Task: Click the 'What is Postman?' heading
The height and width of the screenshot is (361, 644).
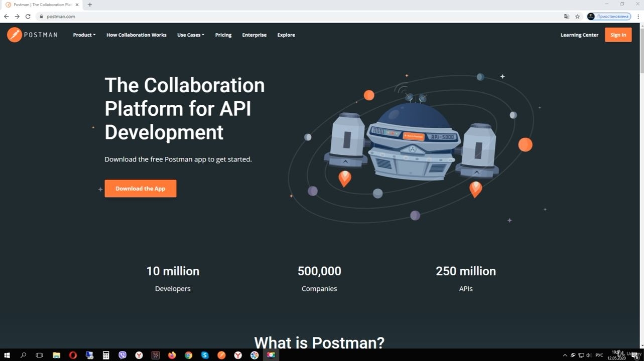Action: [x=319, y=342]
